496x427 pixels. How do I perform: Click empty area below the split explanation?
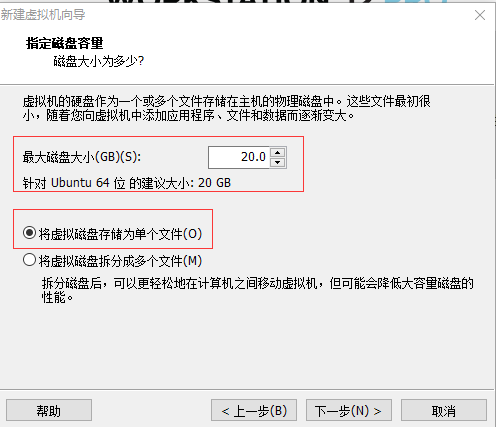coord(247,347)
